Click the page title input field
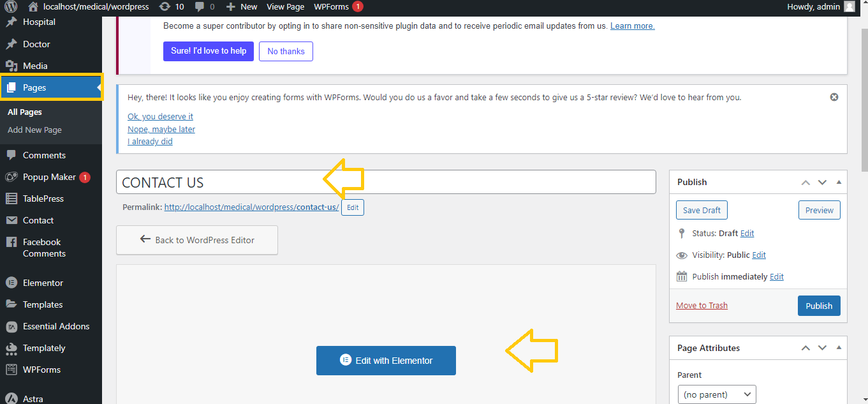 [385, 182]
